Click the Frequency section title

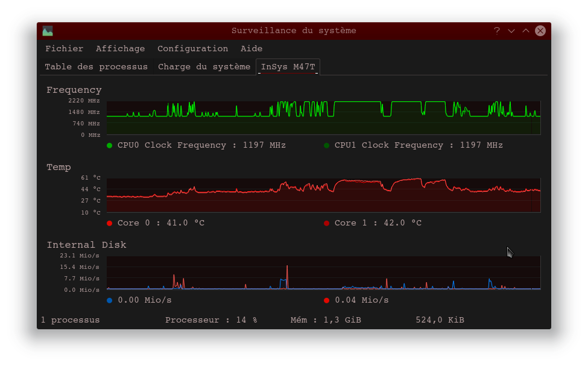[74, 90]
